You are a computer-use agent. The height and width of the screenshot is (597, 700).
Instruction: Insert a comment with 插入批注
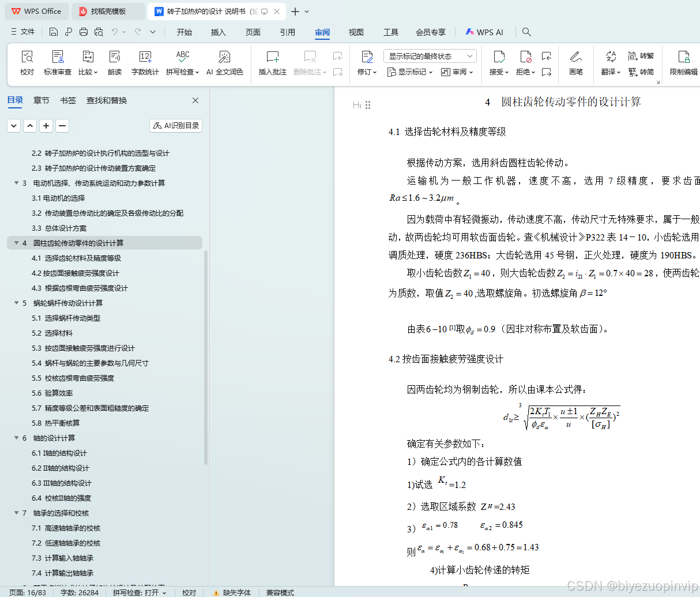273,63
